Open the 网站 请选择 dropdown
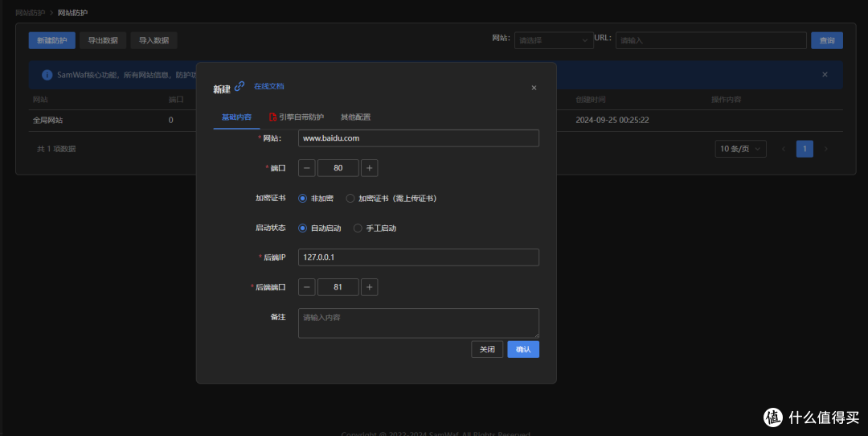868x436 pixels. point(554,40)
